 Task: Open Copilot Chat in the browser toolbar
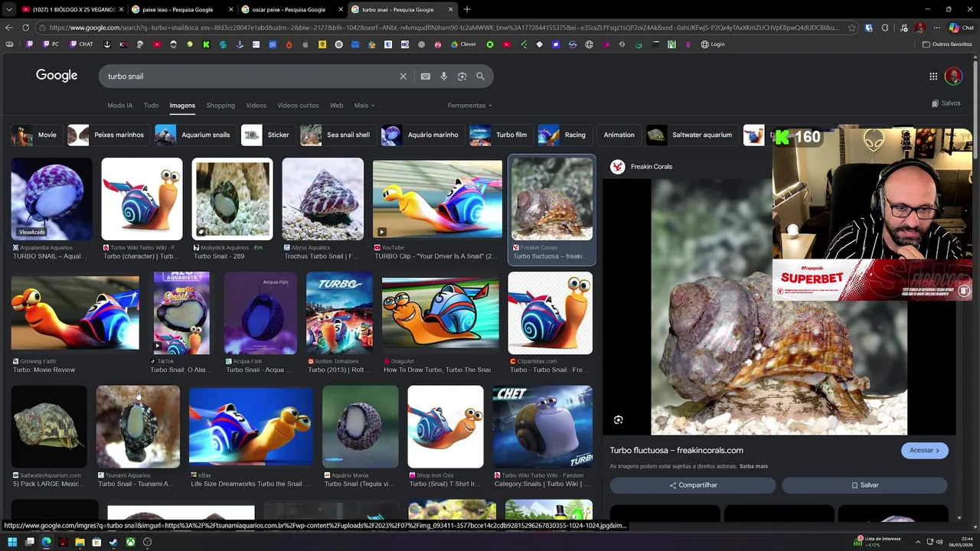coord(962,28)
